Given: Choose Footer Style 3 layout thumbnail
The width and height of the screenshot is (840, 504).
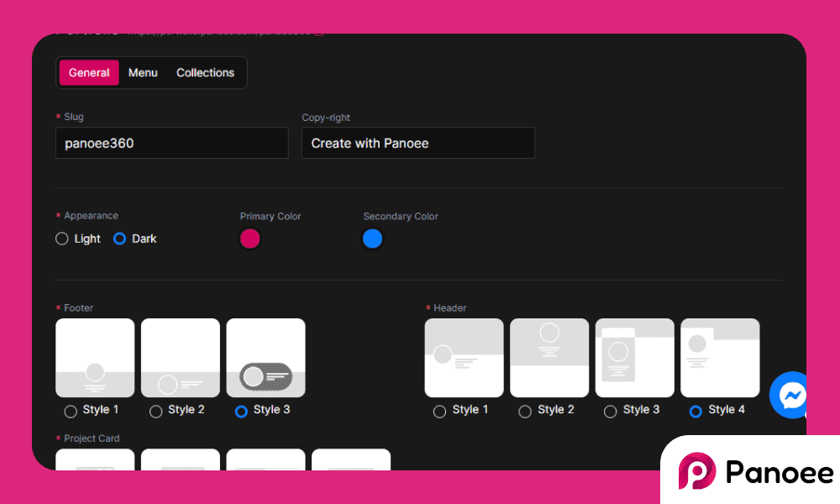Looking at the screenshot, I should click(x=265, y=358).
